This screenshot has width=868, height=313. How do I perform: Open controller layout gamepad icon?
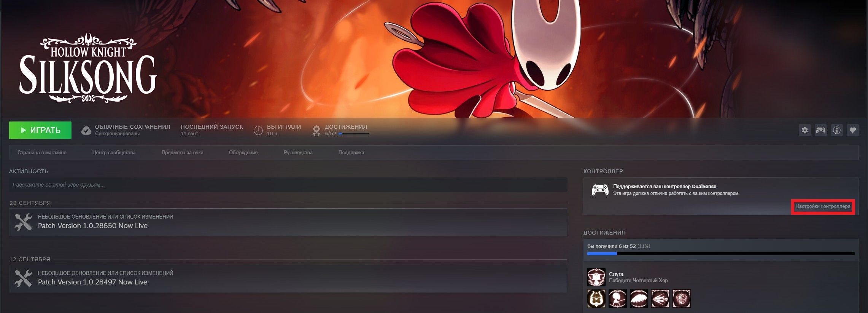point(820,130)
